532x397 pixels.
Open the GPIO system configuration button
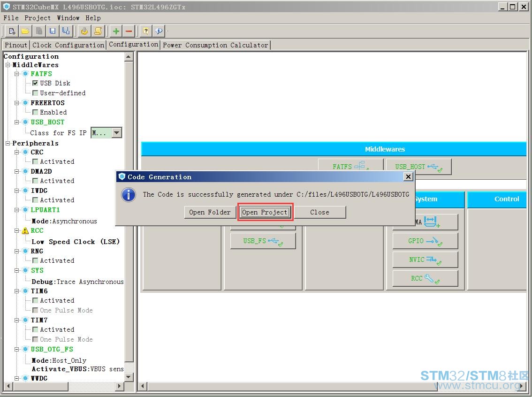425,241
